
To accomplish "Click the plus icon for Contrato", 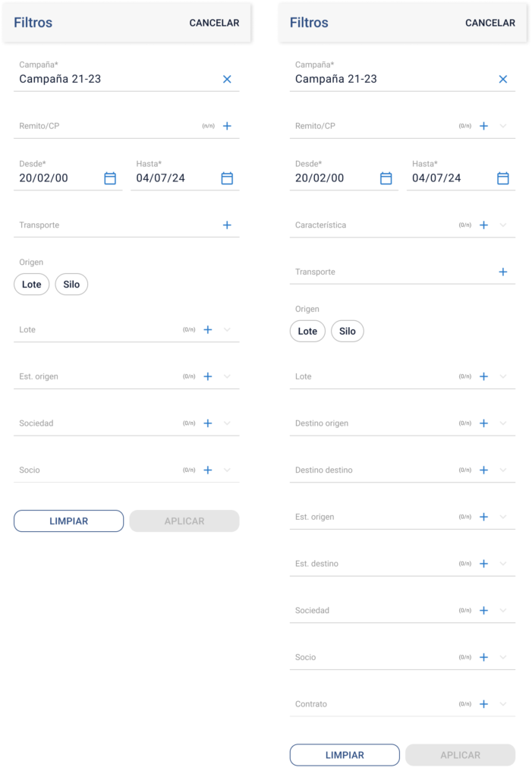I will [483, 704].
